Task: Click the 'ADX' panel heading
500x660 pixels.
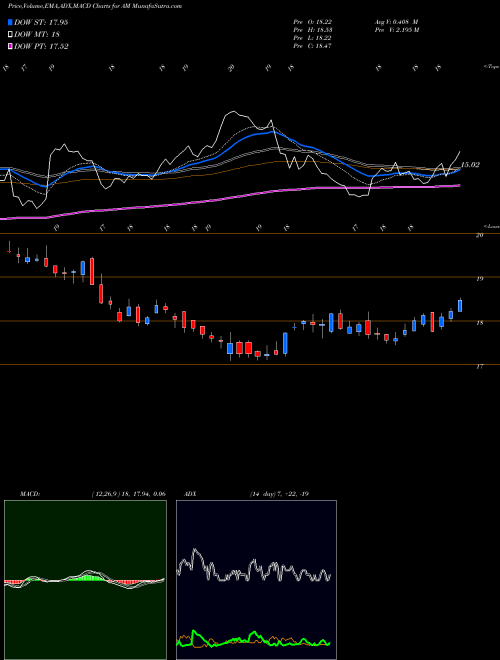Action: tap(190, 494)
